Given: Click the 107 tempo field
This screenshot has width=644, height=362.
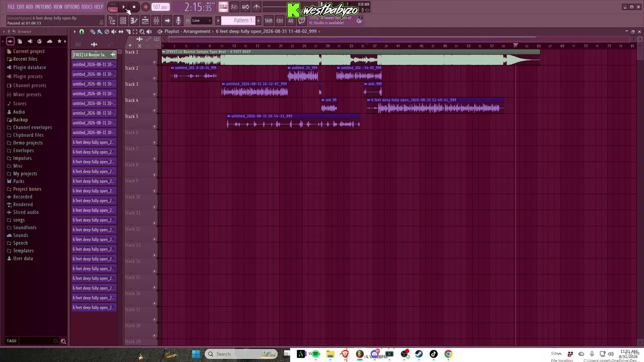Looking at the screenshot, I should (x=160, y=7).
